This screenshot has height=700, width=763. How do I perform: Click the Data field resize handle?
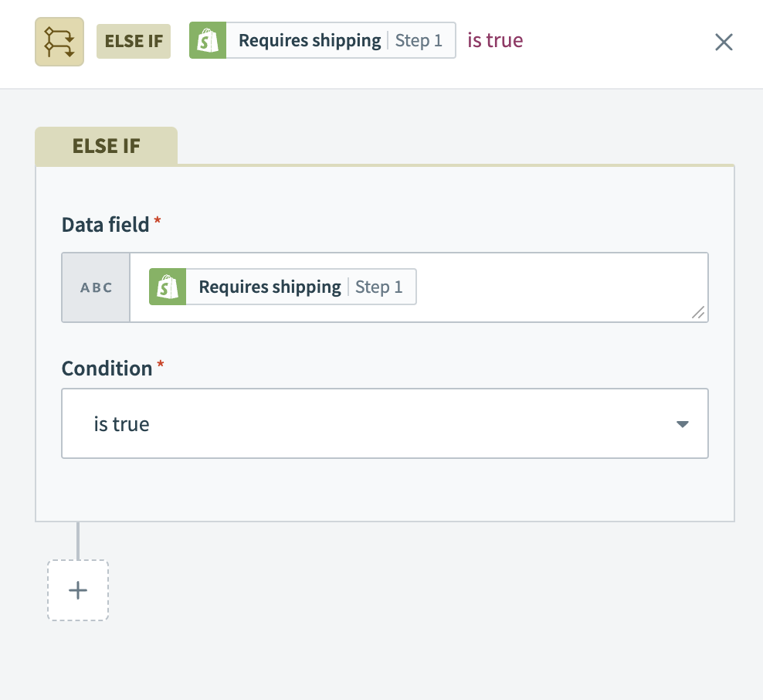[x=698, y=312]
